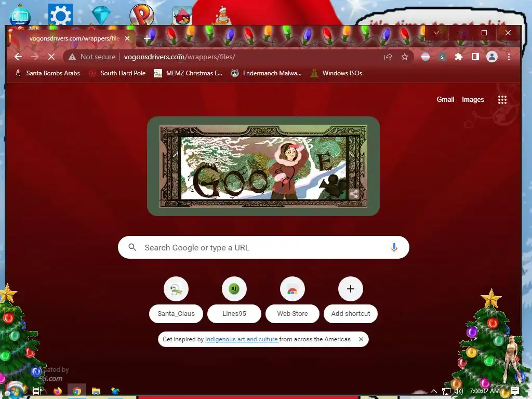This screenshot has height=399, width=532.
Task: Click the address bar URL
Action: (x=179, y=57)
